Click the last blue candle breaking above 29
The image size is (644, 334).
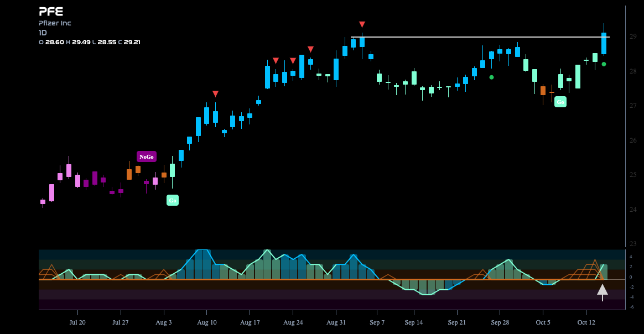604,43
